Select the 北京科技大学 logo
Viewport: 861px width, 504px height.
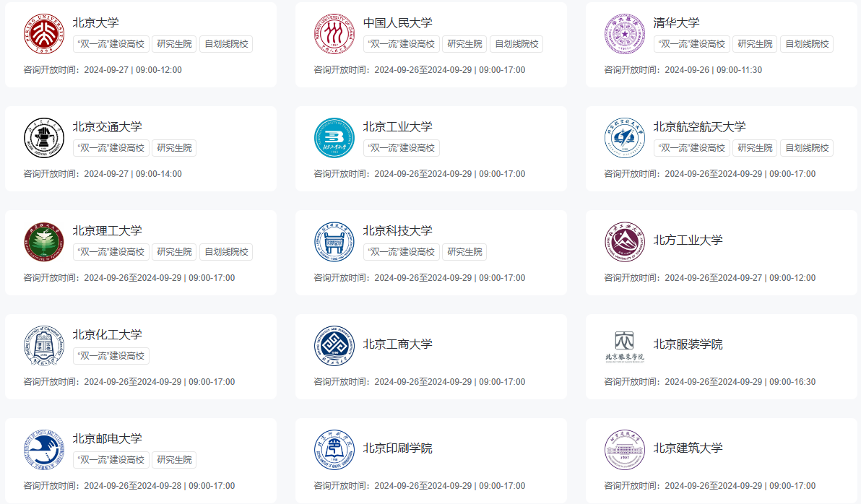(x=334, y=242)
